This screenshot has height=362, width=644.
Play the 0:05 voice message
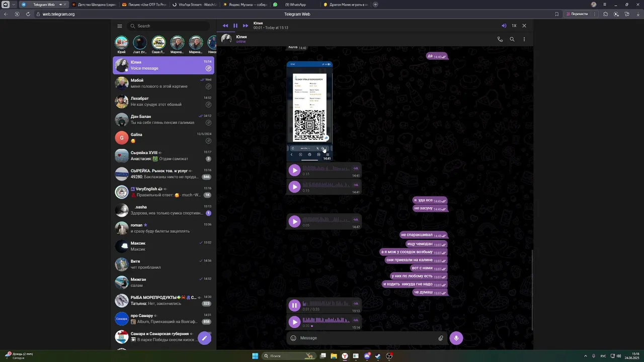[x=294, y=221]
